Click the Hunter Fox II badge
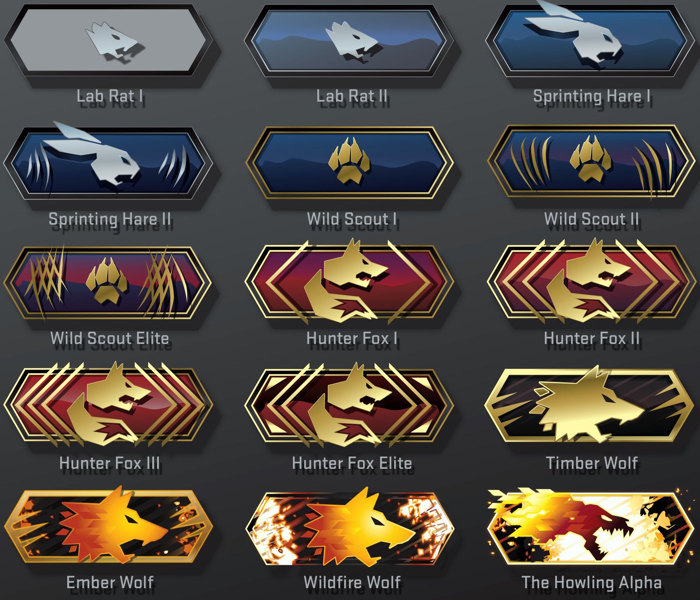This screenshot has height=600, width=700. pyautogui.click(x=591, y=282)
